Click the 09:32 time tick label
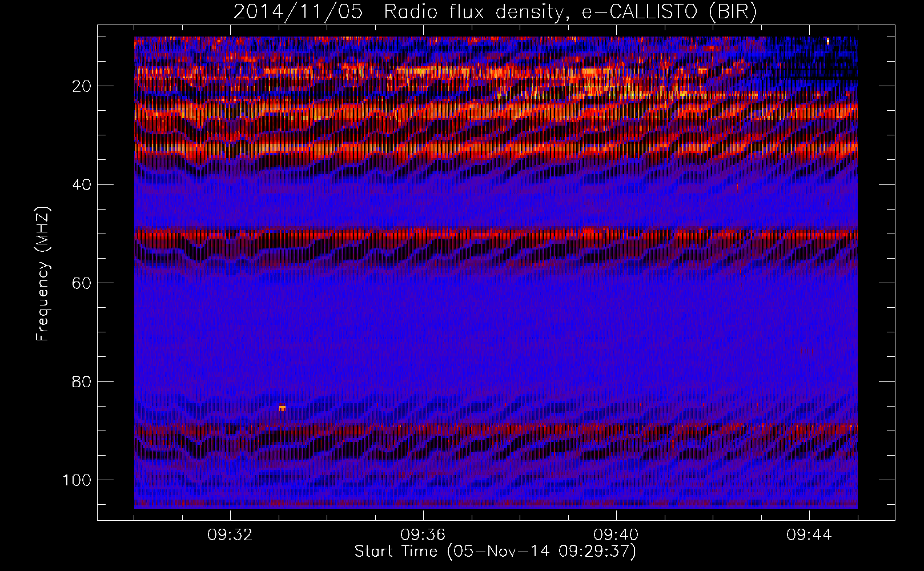Screen dimensions: 924x571 click(231, 535)
